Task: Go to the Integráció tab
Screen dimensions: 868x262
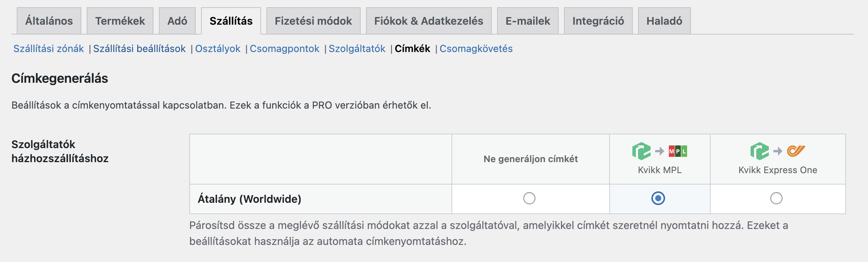Action: pyautogui.click(x=598, y=21)
